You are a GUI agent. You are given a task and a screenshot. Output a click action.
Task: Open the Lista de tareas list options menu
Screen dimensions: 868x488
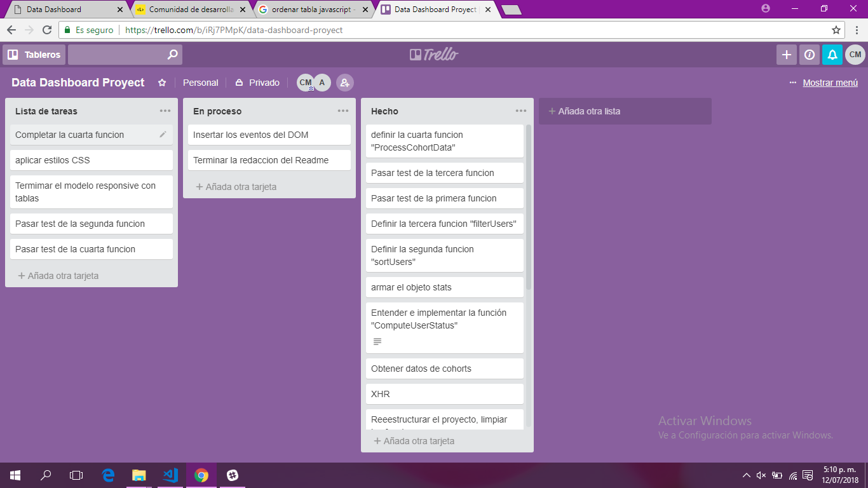[x=165, y=111]
